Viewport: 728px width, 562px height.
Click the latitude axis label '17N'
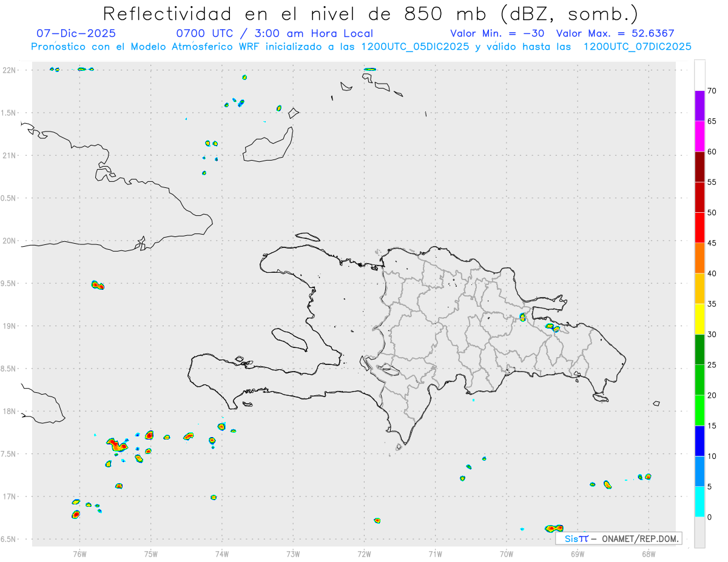[x=10, y=497]
